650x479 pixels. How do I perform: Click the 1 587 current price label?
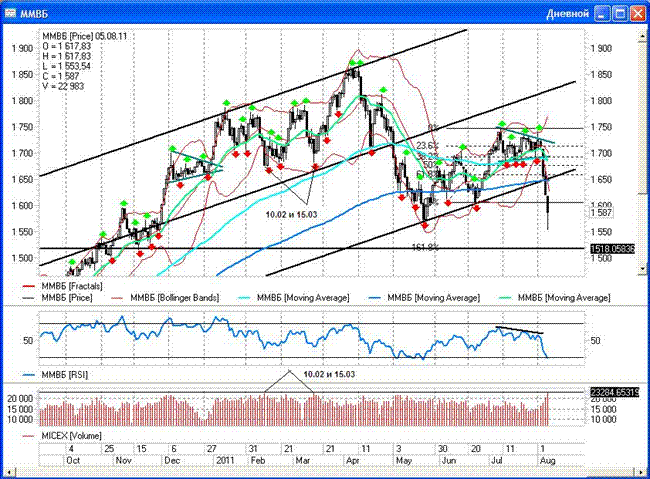(602, 213)
